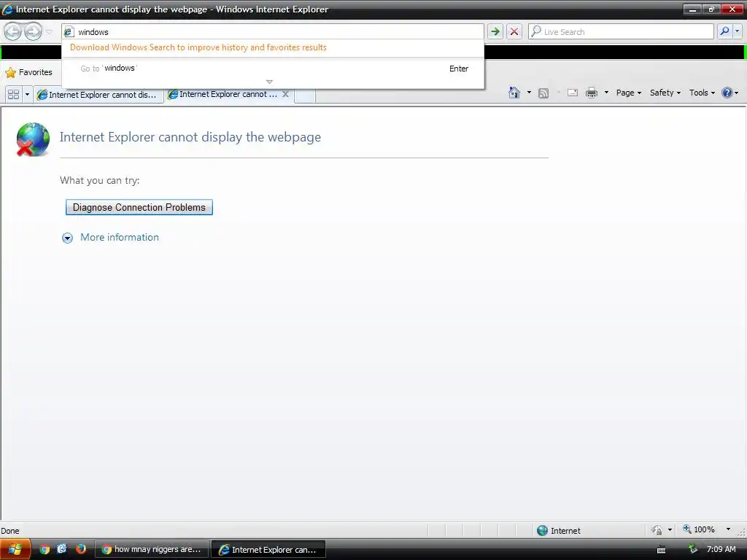Click the Quick Tabs grid icon
The image size is (747, 560).
[13, 94]
